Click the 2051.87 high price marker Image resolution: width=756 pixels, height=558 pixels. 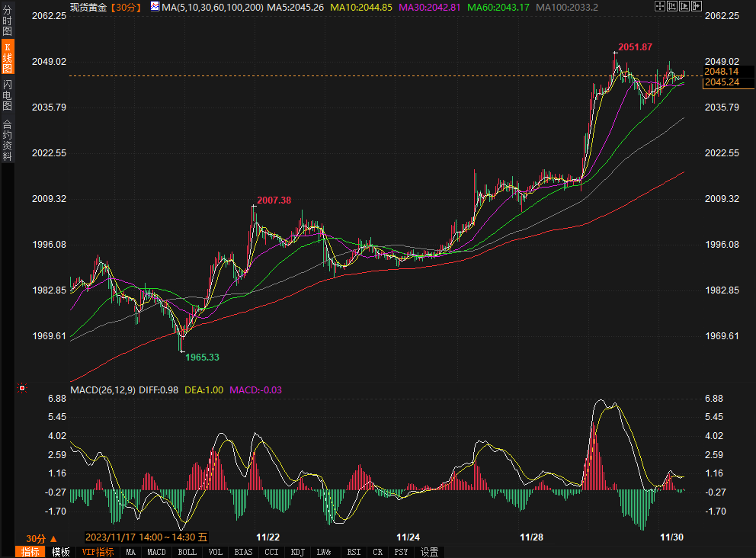pyautogui.click(x=635, y=46)
